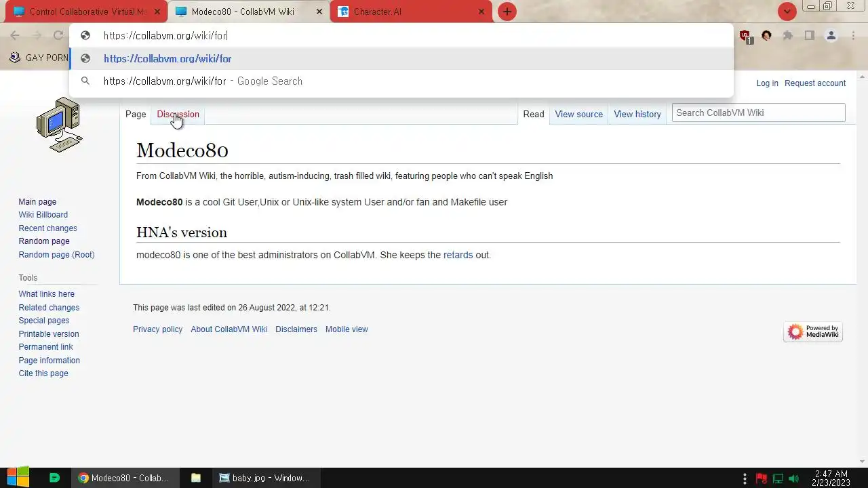
Task: Open the View history tab
Action: [x=637, y=114]
